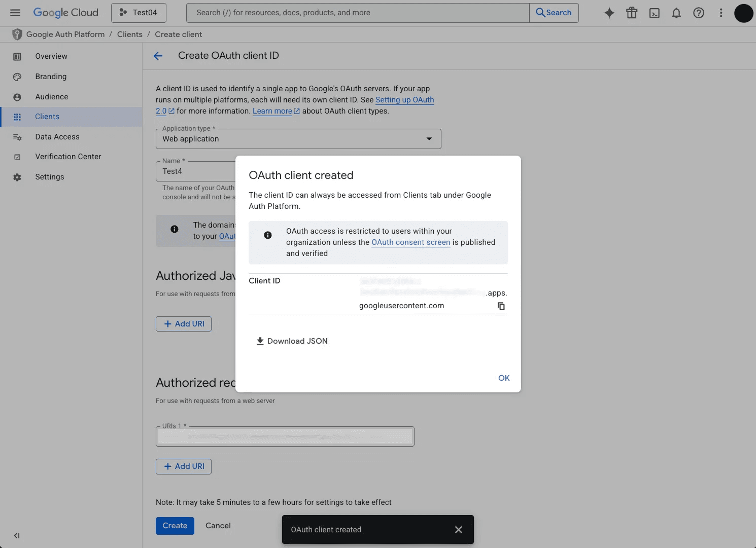
Task: Click the Audience person icon
Action: (x=17, y=97)
